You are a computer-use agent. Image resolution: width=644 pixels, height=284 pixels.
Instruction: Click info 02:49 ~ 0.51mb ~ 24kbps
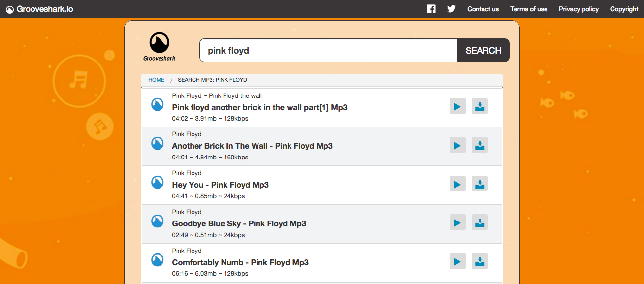208,235
